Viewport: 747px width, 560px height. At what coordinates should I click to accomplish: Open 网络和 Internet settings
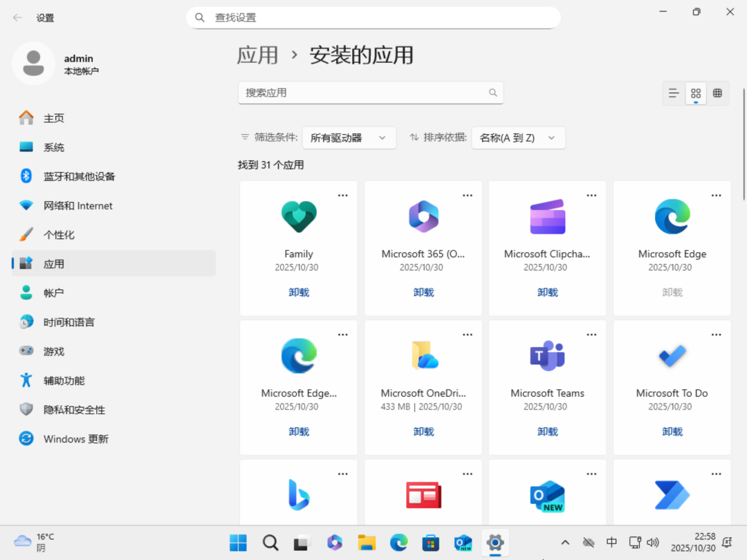pos(114,206)
